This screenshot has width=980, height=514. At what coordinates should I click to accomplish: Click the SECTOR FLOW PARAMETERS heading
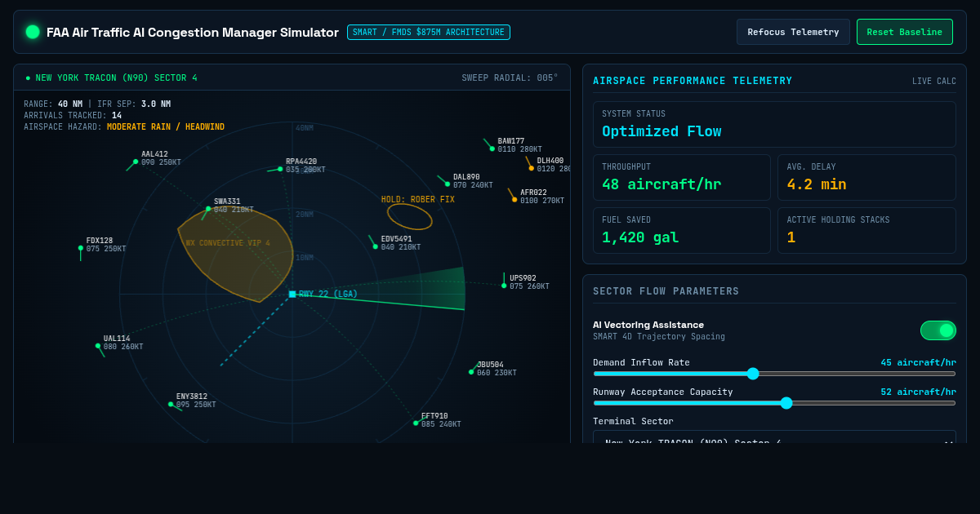pos(666,291)
